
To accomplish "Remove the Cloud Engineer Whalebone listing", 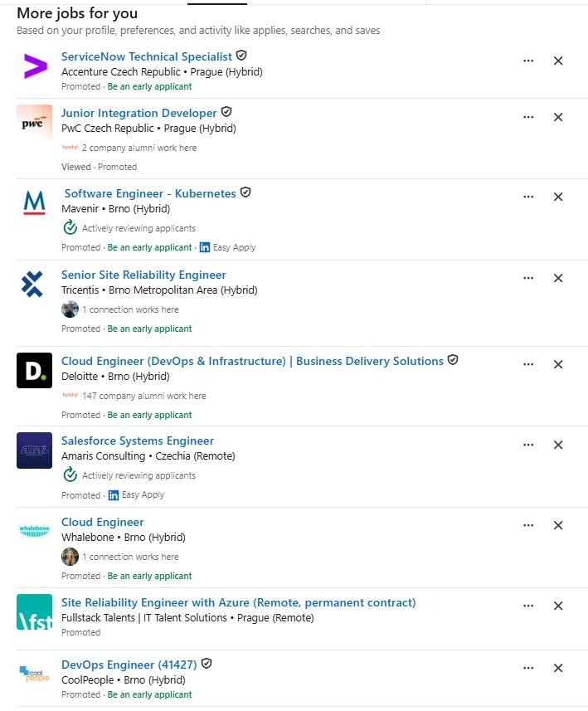I will pyautogui.click(x=558, y=525).
